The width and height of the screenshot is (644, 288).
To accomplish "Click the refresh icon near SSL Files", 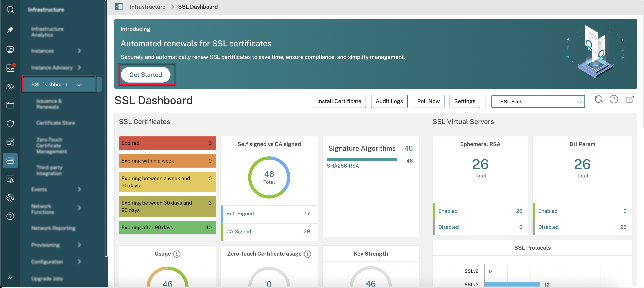I will 599,100.
